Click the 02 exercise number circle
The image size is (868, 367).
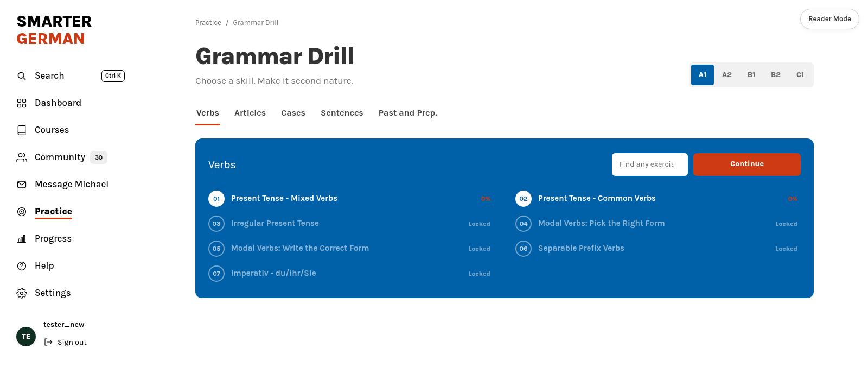click(524, 199)
